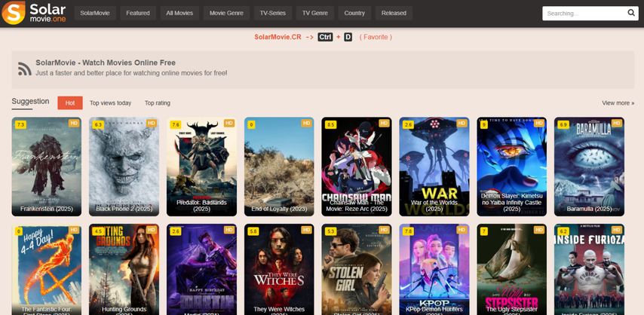The height and width of the screenshot is (315, 644).
Task: Open the Predator: Badlands movie poster
Action: [201, 166]
